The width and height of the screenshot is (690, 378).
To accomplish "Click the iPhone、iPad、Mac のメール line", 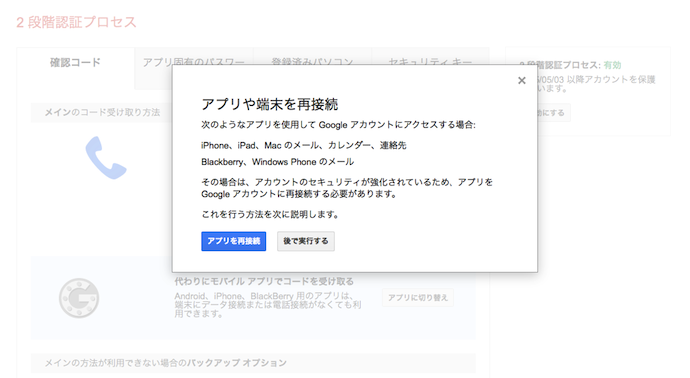I will coord(304,145).
